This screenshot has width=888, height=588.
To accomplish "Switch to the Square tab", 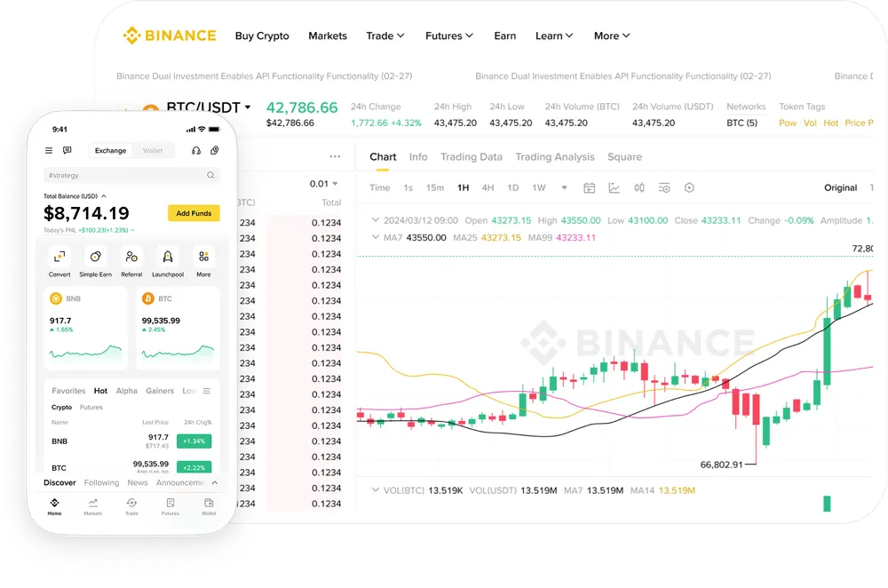I will 624,157.
